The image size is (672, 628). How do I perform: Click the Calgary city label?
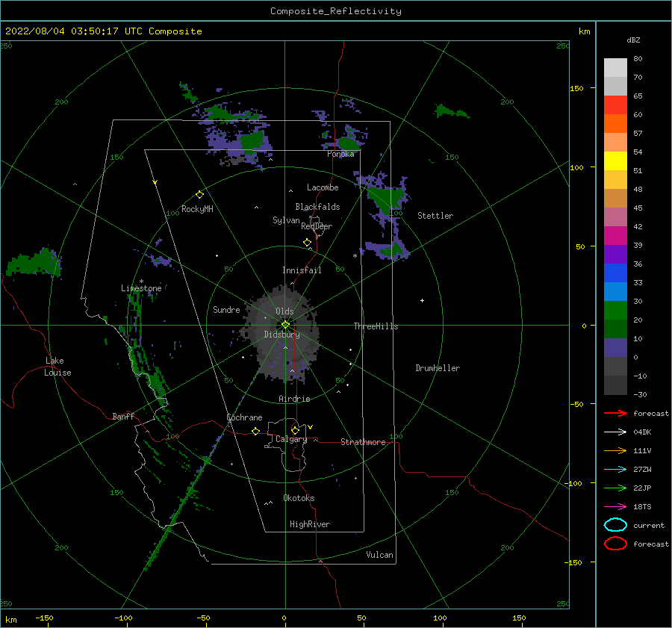(291, 439)
